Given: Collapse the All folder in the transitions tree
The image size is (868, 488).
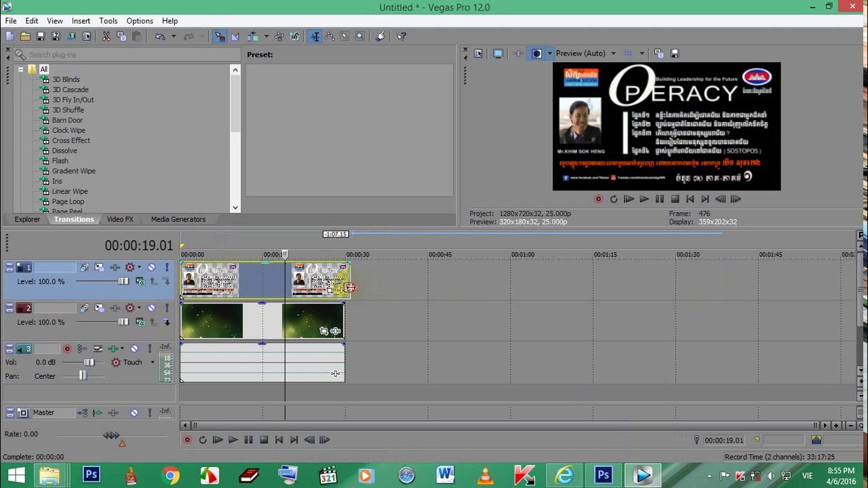Looking at the screenshot, I should click(x=21, y=69).
